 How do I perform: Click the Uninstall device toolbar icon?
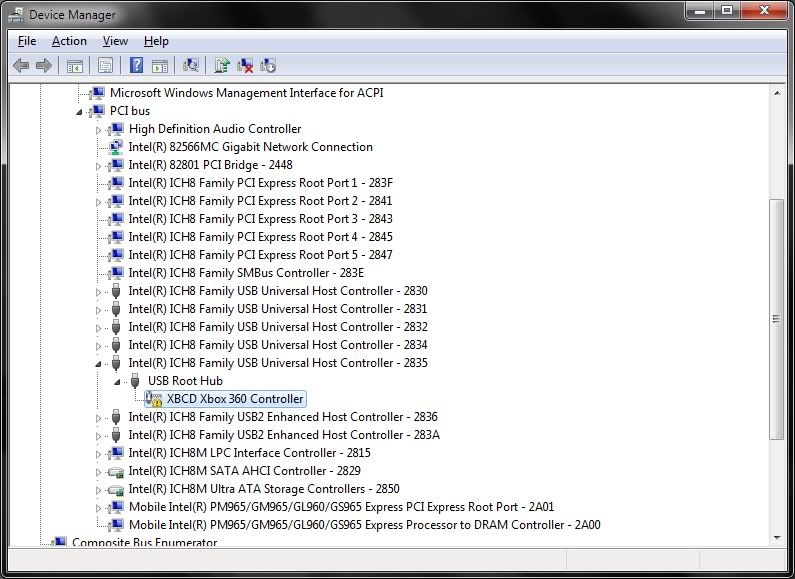point(245,66)
